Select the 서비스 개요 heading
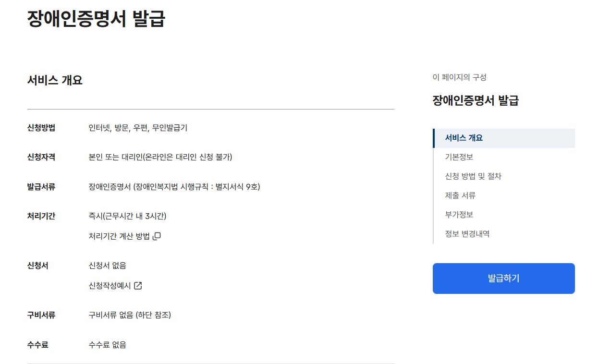The width and height of the screenshot is (598, 364). click(54, 80)
